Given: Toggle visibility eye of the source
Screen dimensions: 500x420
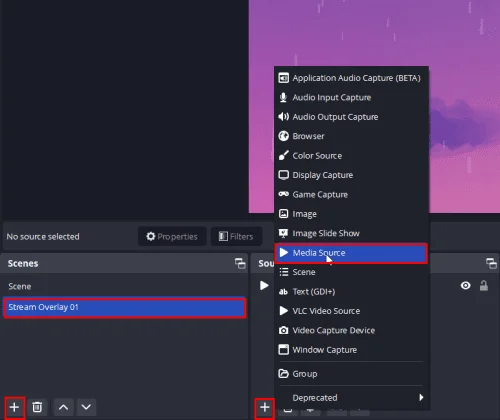Looking at the screenshot, I should click(466, 286).
